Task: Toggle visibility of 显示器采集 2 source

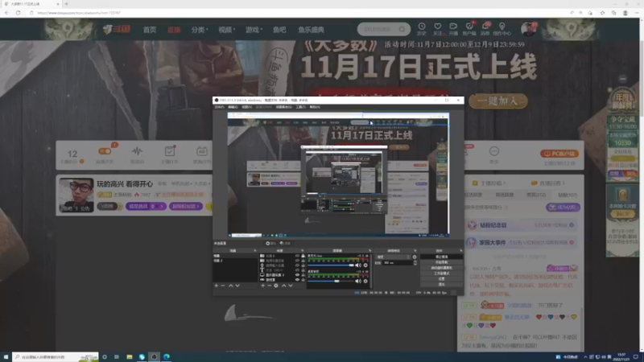Action: pos(297,275)
